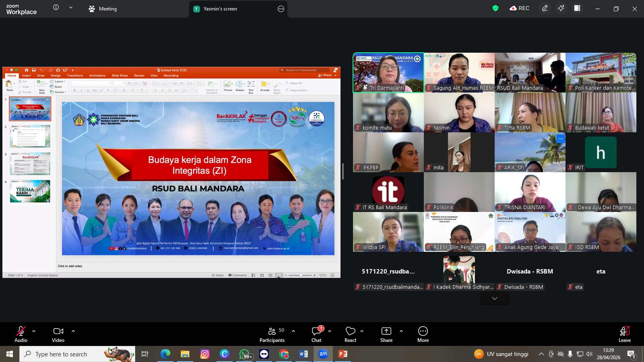Open the annotate pencil tool
The image size is (644, 362).
pos(545,8)
